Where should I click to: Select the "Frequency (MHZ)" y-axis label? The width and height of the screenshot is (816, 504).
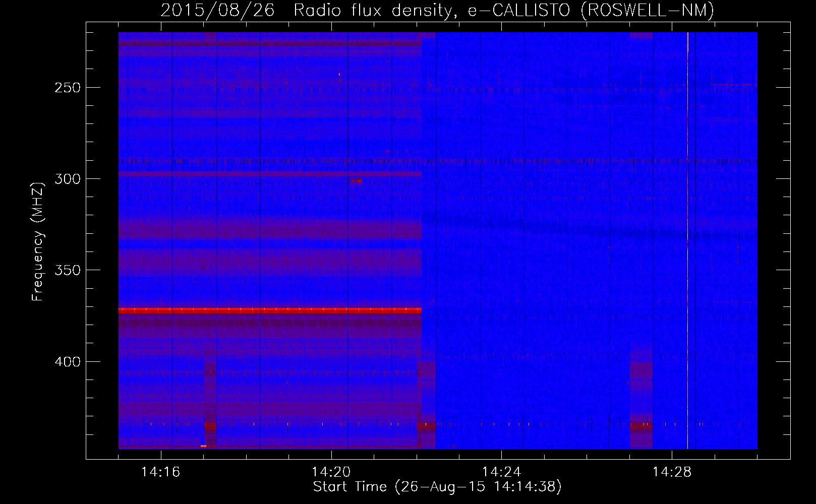click(38, 241)
